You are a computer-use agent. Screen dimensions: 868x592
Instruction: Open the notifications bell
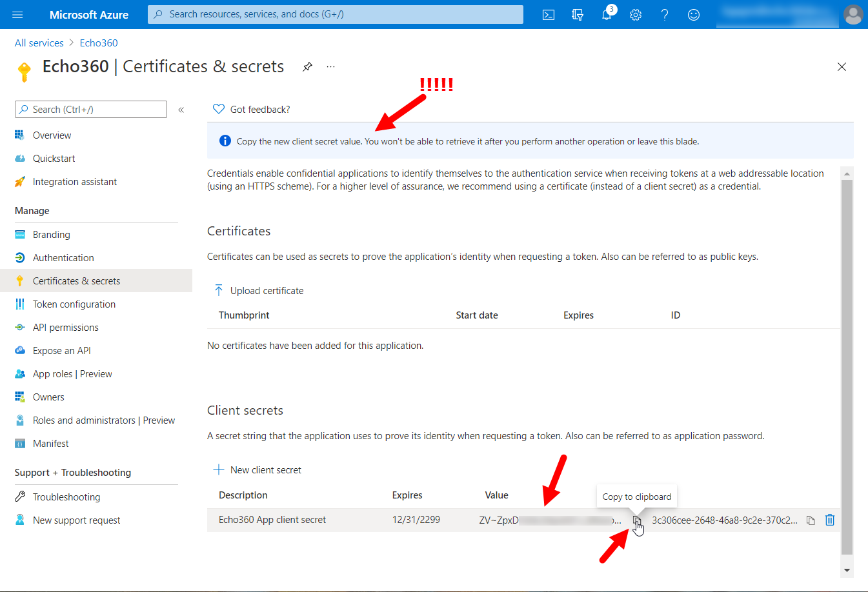pos(607,15)
